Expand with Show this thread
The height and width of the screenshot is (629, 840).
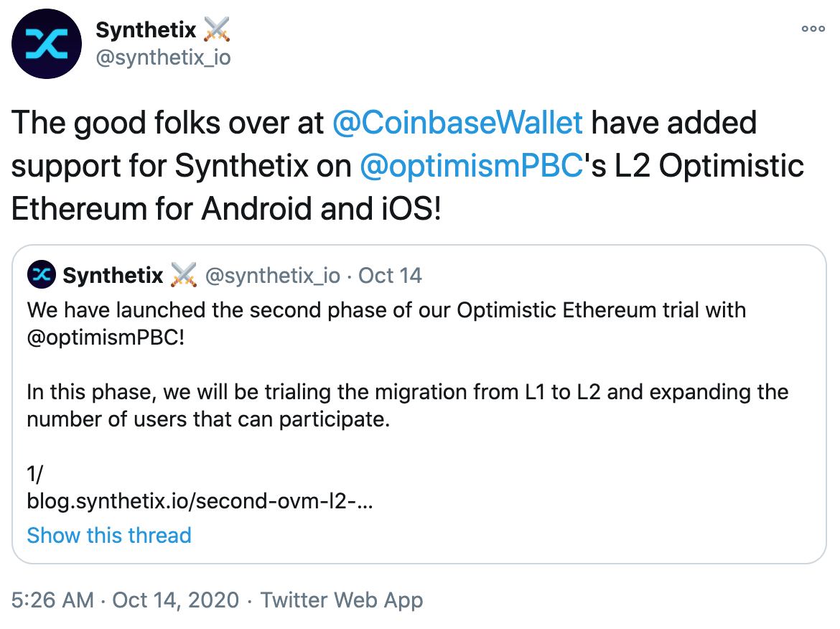point(109,535)
